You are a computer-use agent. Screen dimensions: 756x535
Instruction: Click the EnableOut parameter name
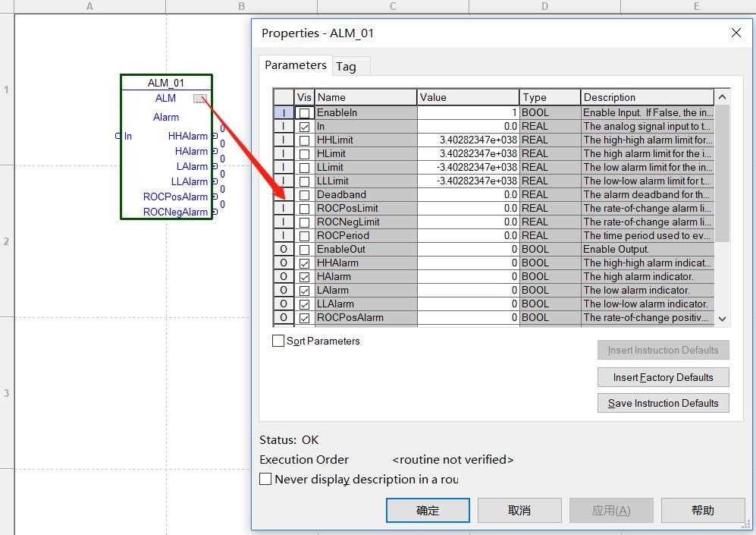[x=341, y=250]
